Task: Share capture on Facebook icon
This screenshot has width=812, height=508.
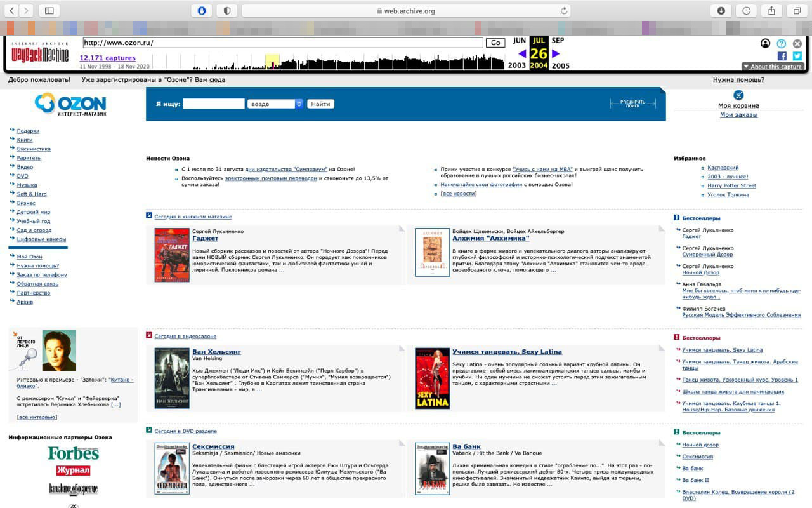Action: 782,56
